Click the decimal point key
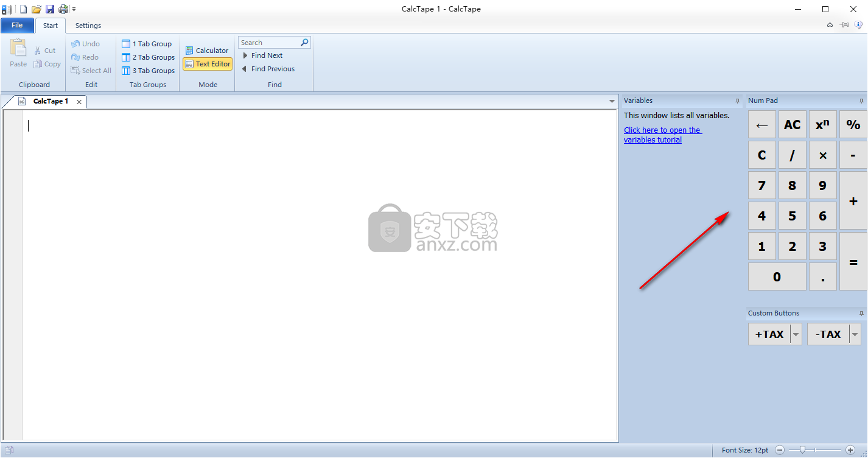 tap(822, 277)
